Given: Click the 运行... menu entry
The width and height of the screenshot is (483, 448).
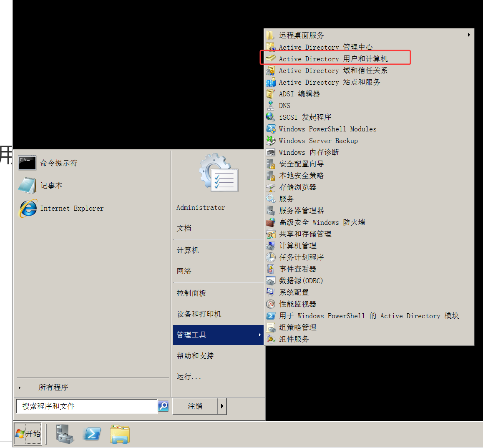Looking at the screenshot, I should (x=189, y=377).
